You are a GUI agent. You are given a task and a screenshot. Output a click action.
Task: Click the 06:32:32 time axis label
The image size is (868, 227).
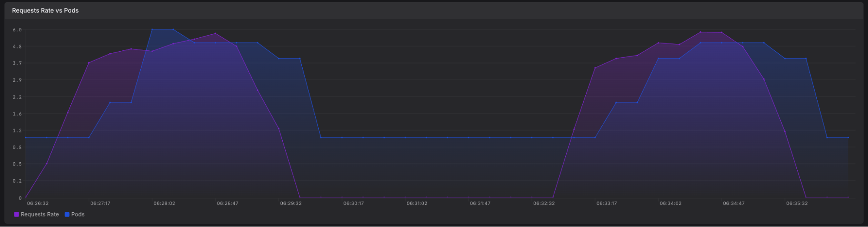544,204
